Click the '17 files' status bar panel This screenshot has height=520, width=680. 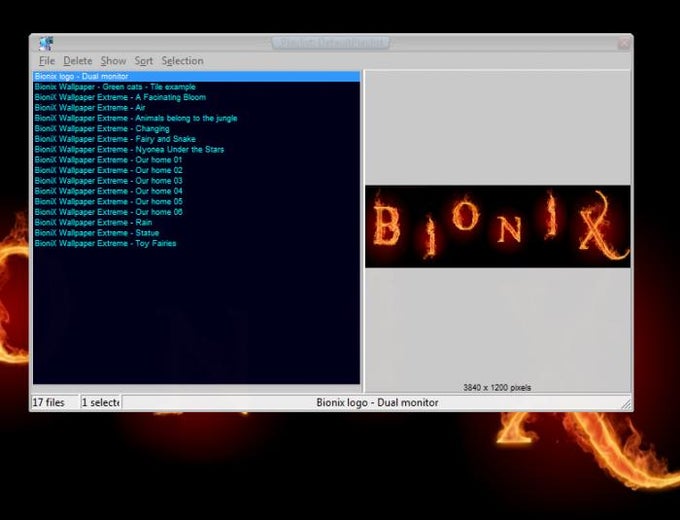55,402
